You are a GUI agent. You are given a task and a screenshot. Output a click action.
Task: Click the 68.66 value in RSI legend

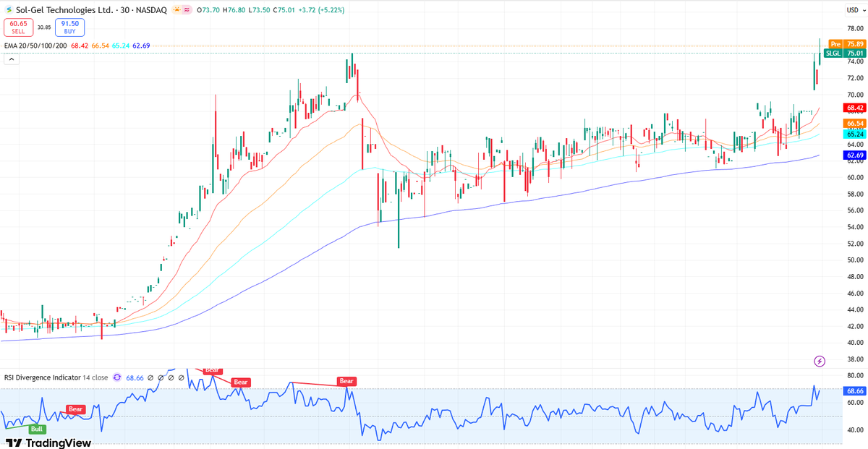pos(135,377)
